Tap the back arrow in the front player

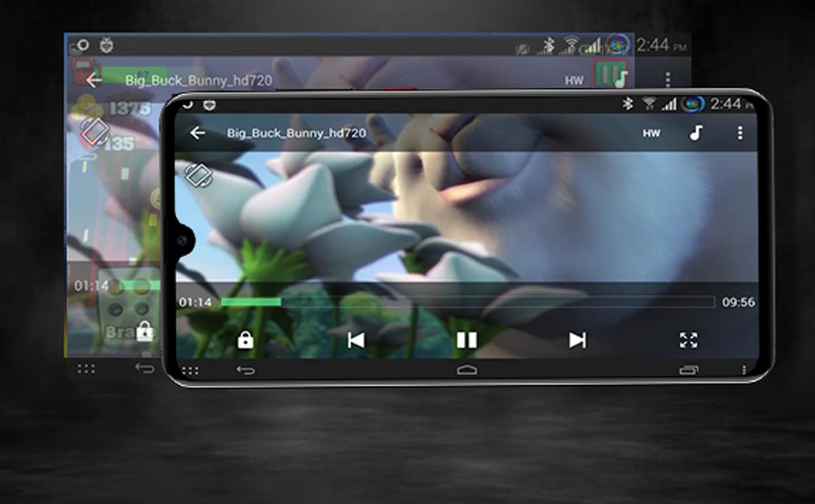click(197, 133)
